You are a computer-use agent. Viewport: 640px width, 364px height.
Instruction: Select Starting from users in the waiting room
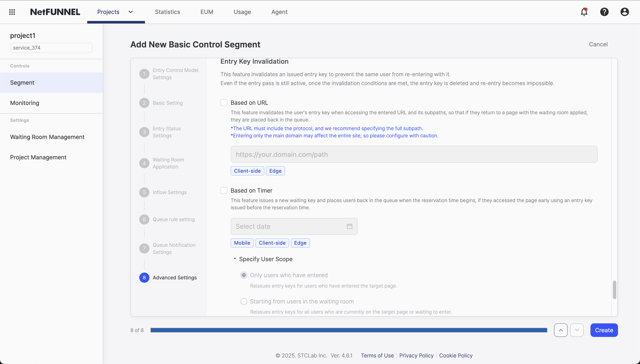244,301
